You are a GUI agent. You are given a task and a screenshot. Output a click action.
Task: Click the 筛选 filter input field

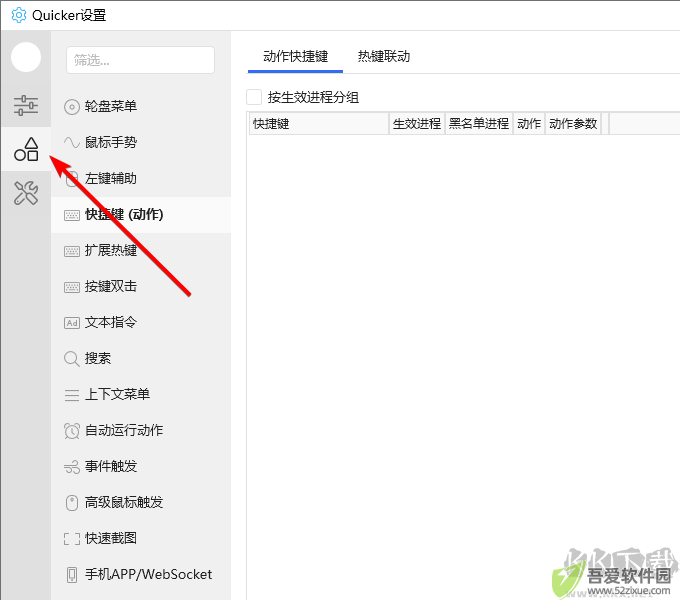point(141,60)
